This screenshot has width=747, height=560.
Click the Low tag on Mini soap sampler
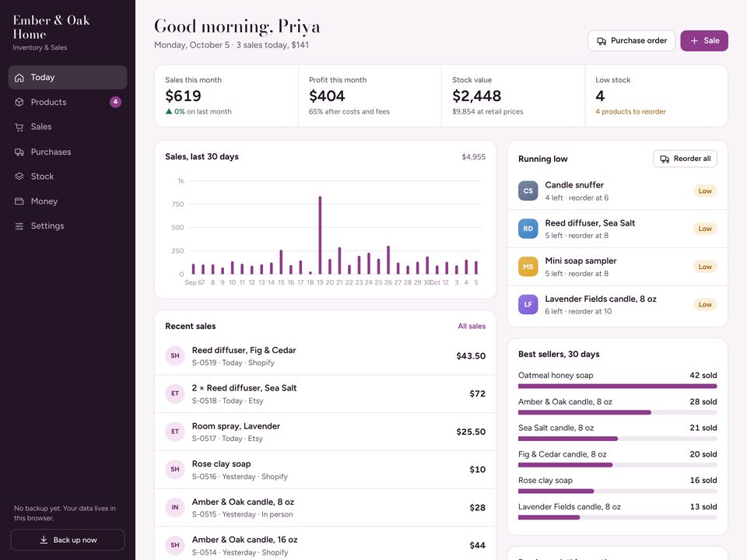point(705,267)
